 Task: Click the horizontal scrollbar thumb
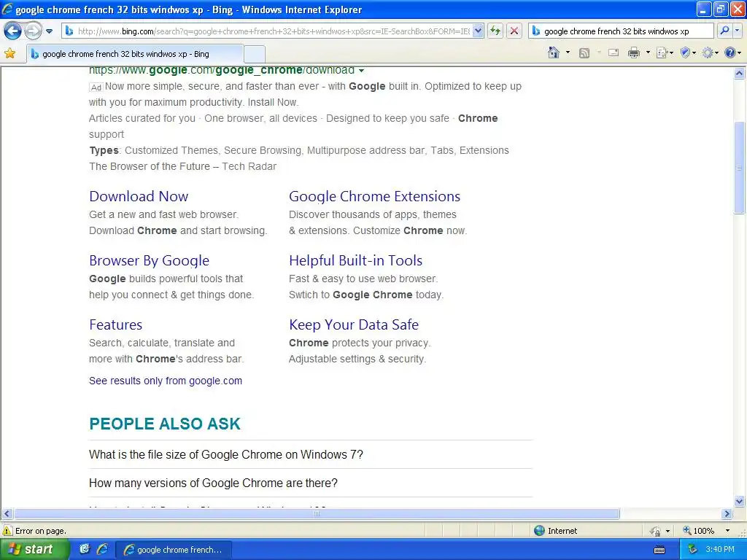click(x=317, y=514)
